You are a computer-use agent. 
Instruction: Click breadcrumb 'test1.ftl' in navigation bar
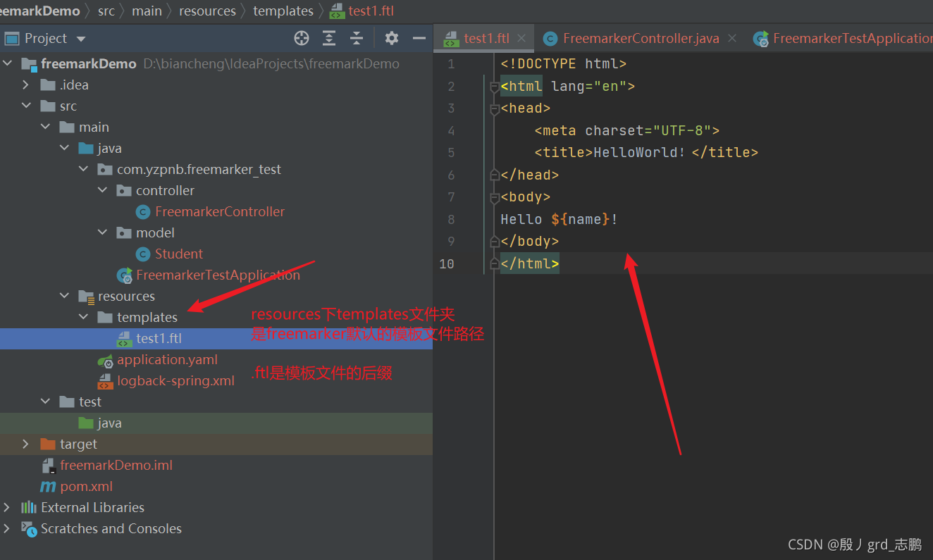[373, 11]
